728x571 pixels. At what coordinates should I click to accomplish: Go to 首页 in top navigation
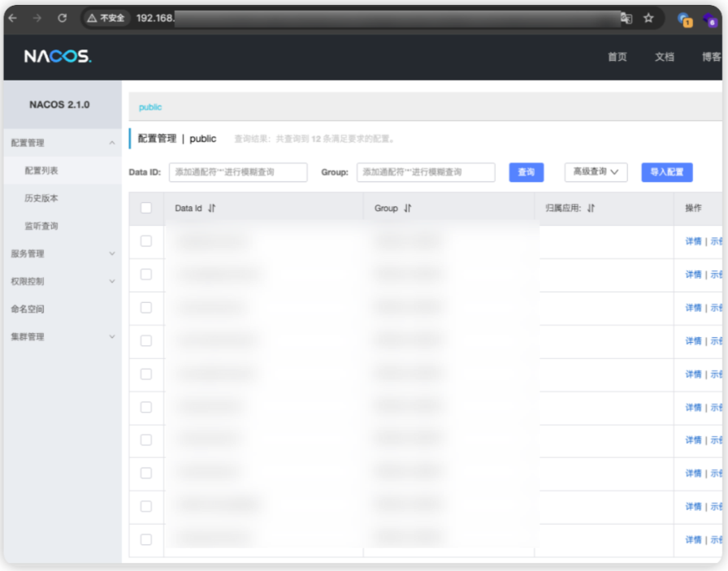[x=617, y=57]
